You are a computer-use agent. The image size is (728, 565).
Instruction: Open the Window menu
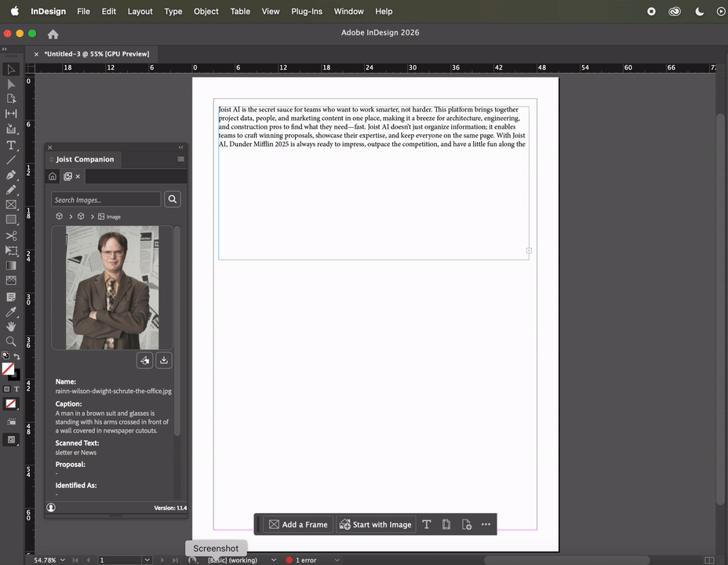pos(348,11)
